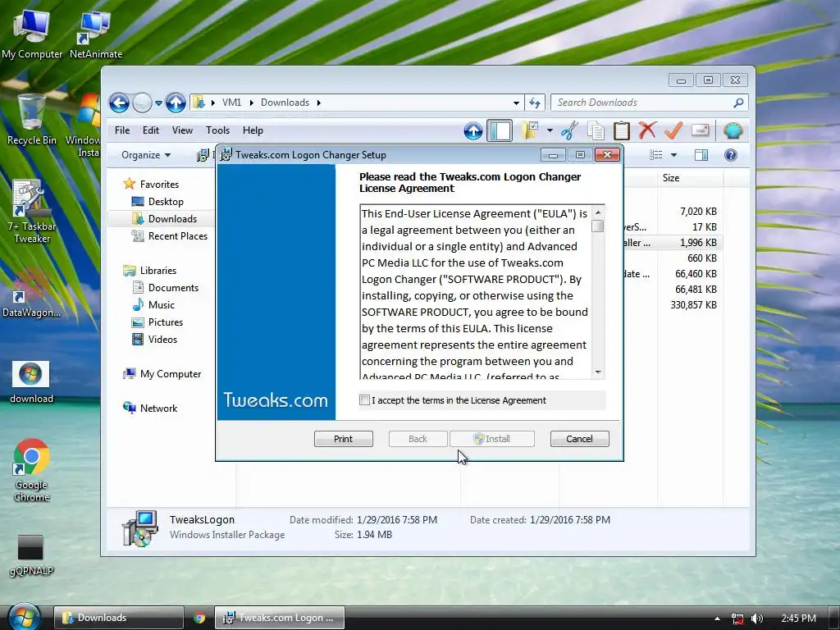Click the Change view list icon
The height and width of the screenshot is (630, 840).
click(x=656, y=155)
